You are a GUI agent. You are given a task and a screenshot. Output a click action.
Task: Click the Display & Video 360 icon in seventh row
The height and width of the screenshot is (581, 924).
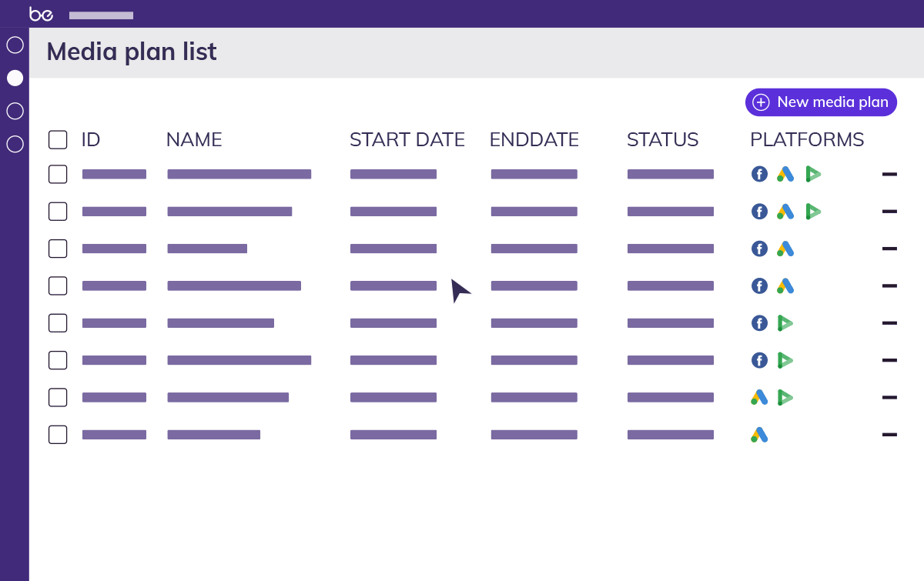[785, 398]
